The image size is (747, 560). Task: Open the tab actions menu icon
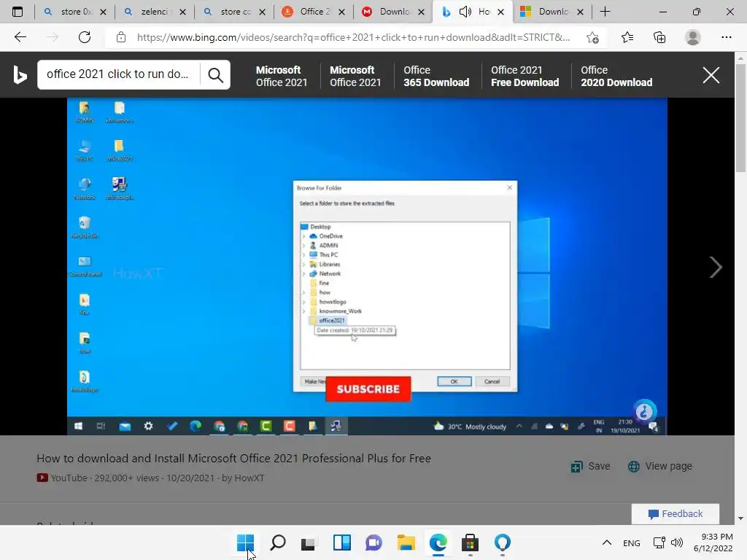click(18, 12)
